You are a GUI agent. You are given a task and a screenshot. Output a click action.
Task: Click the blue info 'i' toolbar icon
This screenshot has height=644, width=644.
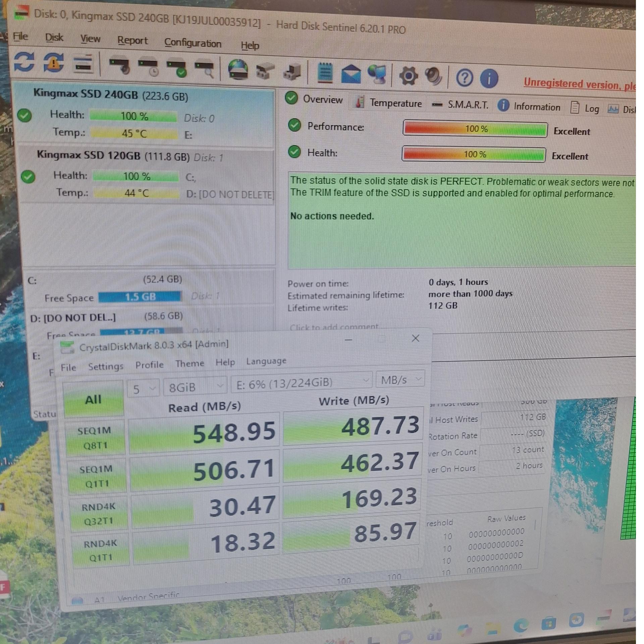click(x=489, y=79)
